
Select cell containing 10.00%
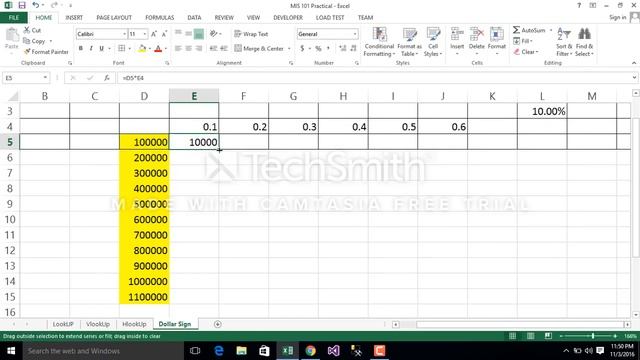coord(542,111)
